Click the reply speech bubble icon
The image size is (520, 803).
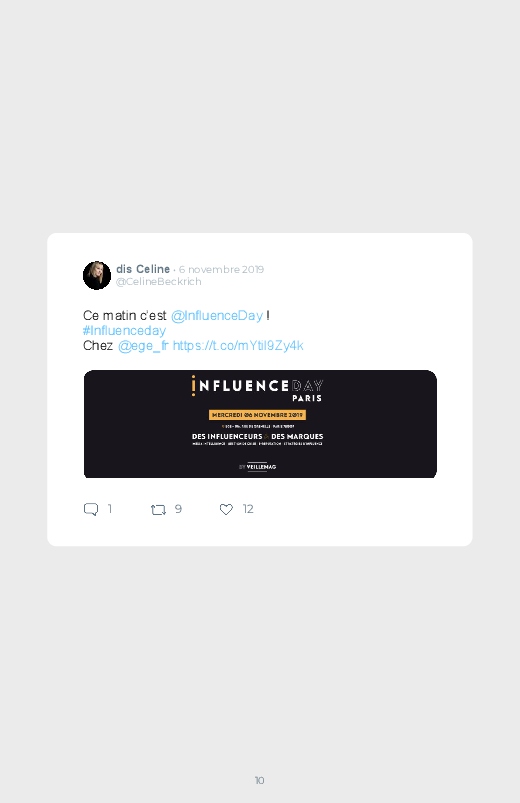pos(91,510)
